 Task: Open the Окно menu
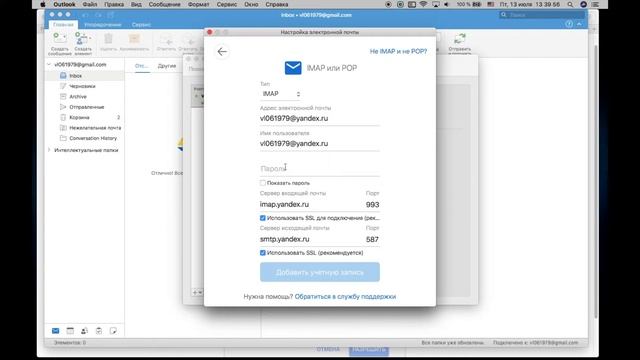point(251,4)
